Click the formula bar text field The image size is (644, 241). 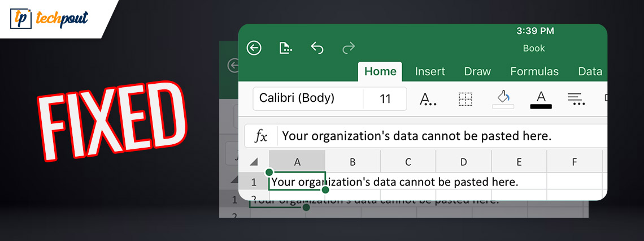[x=442, y=136]
